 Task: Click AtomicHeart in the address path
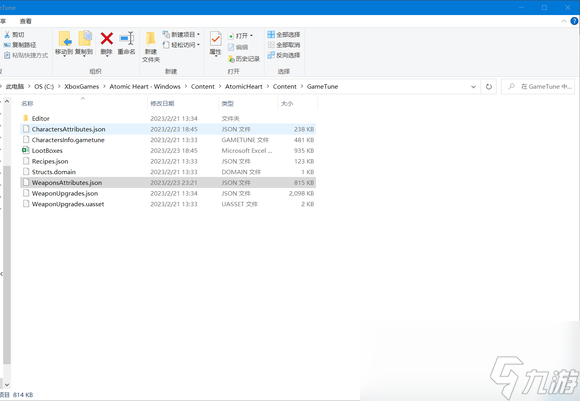pos(244,87)
